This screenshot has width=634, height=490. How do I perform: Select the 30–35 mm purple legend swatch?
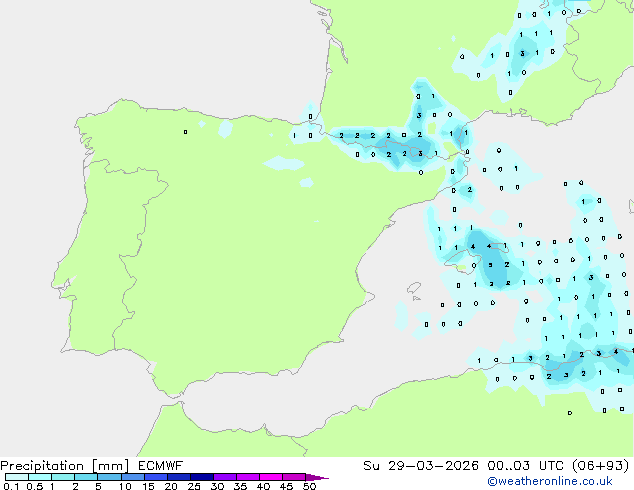(224, 477)
